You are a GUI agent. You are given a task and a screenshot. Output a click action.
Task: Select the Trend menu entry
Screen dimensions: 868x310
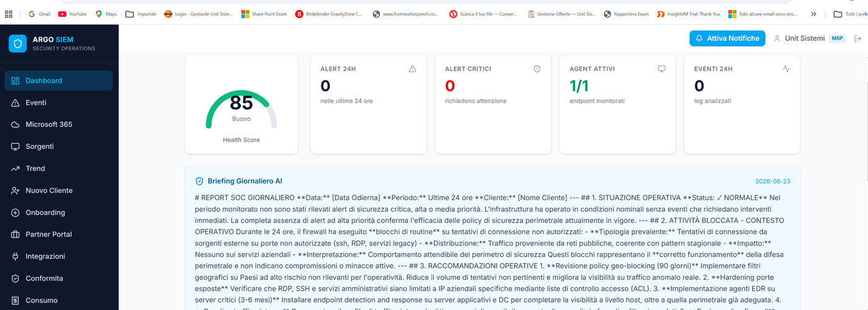(x=59, y=169)
